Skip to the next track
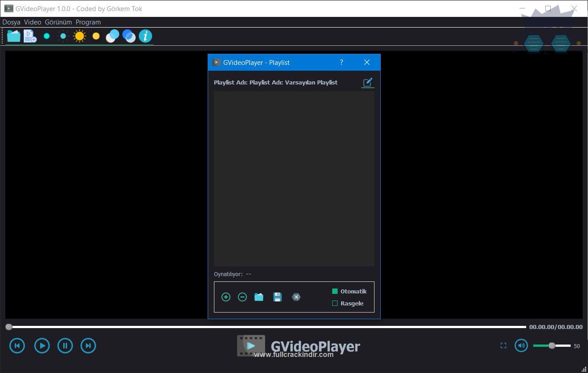The width and height of the screenshot is (588, 373). click(88, 345)
